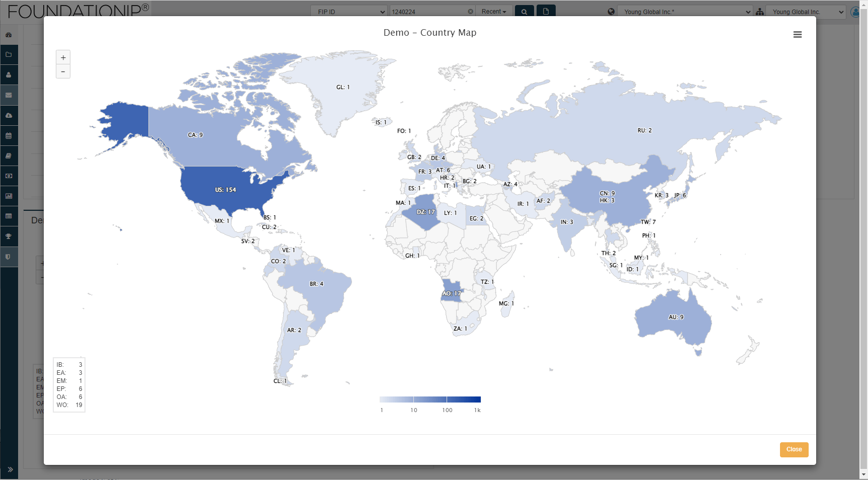This screenshot has width=868, height=480.
Task: Click the WO: 19 entry in legend box
Action: [69, 405]
